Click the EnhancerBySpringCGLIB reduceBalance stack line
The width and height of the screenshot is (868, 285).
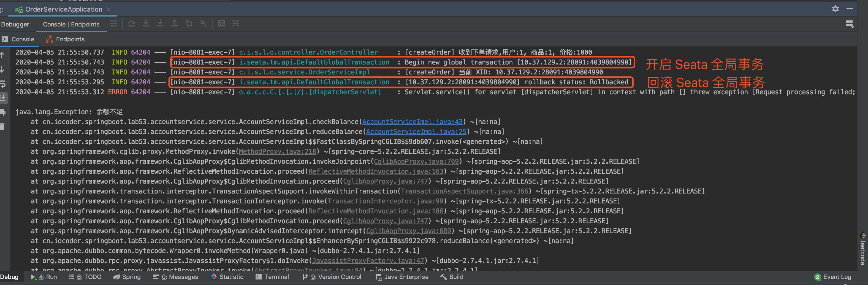[302, 241]
